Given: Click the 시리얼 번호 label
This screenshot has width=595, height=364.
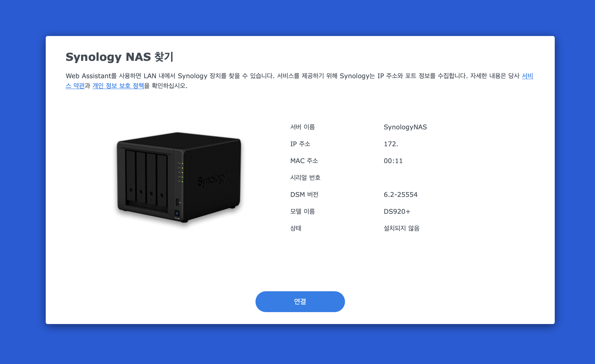Looking at the screenshot, I should coord(305,178).
